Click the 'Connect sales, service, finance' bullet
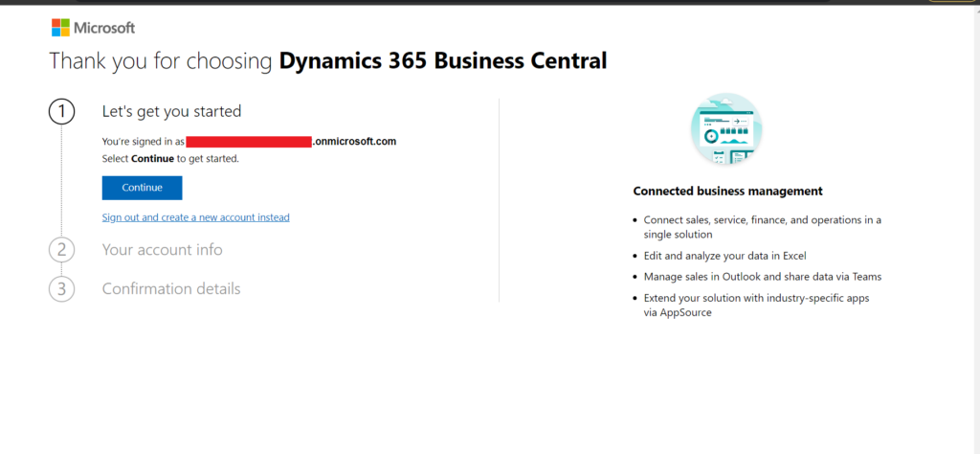980x454 pixels. (x=763, y=227)
